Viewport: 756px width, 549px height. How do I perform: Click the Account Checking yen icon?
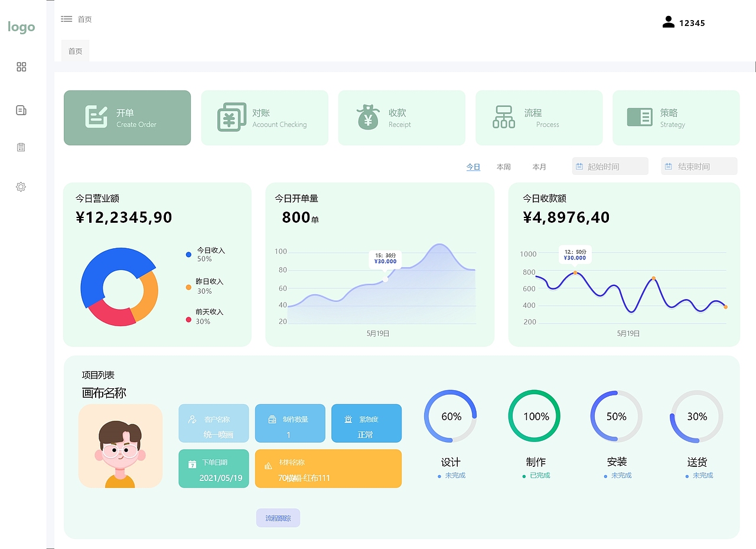point(232,117)
